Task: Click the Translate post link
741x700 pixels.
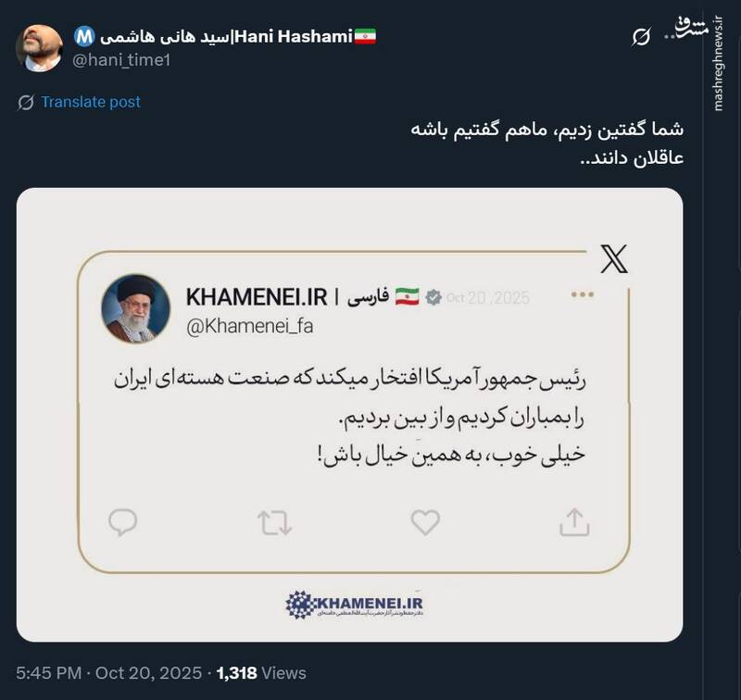Action: tap(91, 102)
